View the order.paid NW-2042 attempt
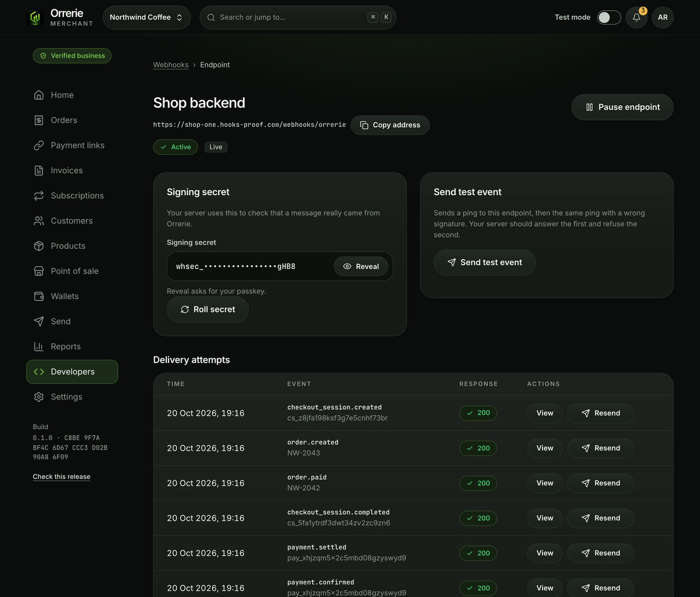 545,483
